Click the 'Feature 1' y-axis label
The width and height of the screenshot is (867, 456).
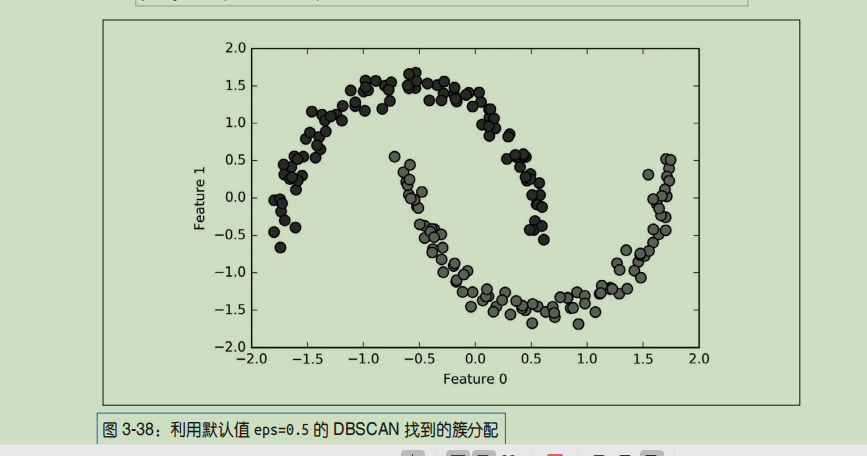coord(200,198)
